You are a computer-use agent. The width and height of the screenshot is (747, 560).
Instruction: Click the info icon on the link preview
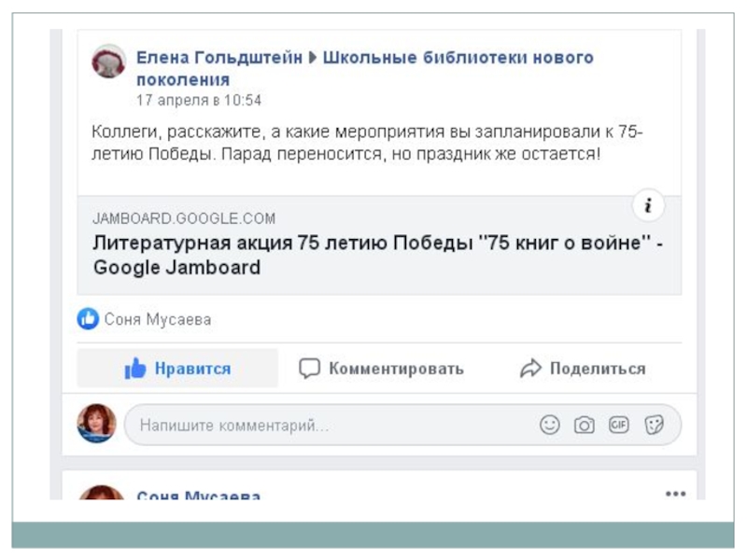648,206
